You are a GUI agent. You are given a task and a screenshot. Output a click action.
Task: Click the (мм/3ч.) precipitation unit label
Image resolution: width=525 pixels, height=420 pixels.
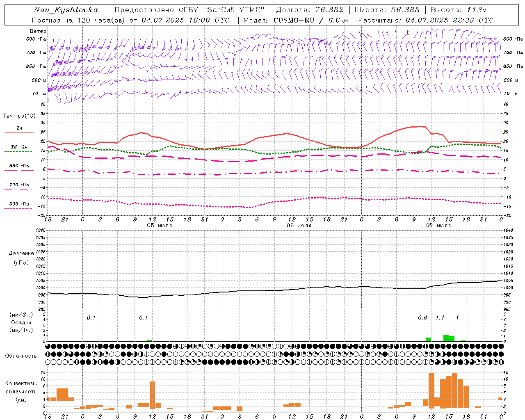click(22, 315)
